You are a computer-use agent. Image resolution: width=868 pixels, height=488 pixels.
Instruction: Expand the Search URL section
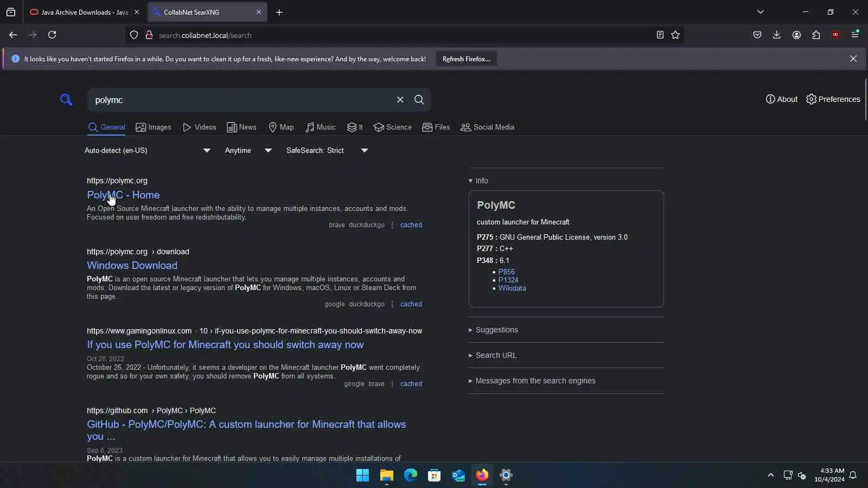point(493,356)
